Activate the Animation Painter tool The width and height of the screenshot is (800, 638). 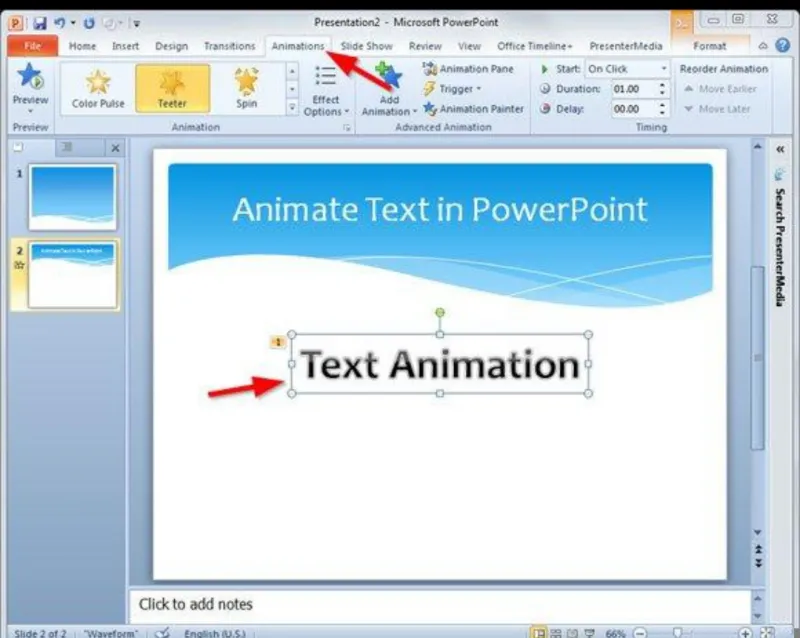coord(473,109)
